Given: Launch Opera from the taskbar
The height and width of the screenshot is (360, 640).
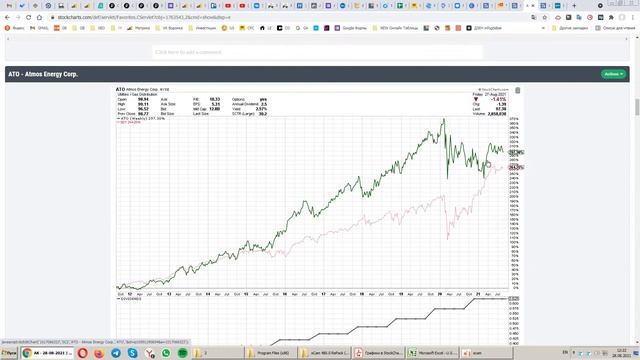Looking at the screenshot, I should tap(82, 353).
